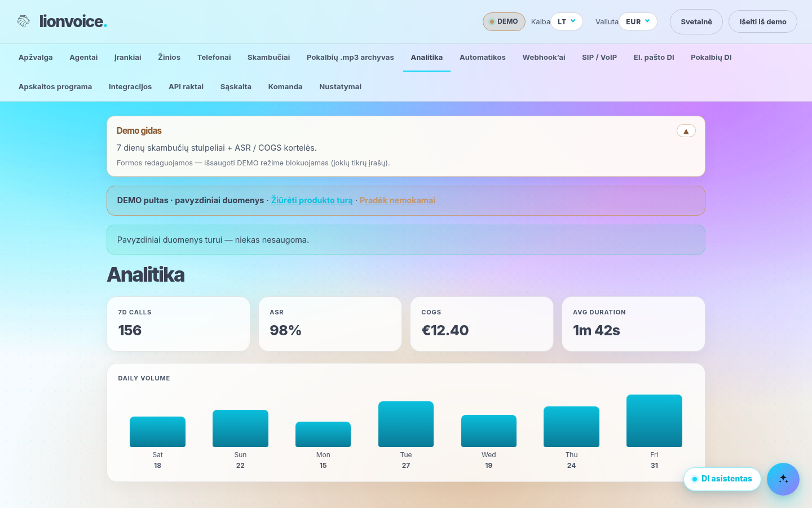Click 'Pavyzdiniai duomenys turui' notice text
The image size is (812, 508).
click(213, 240)
